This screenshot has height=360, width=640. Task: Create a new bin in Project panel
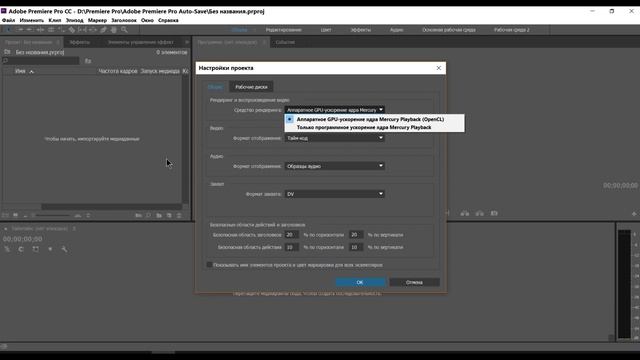(x=159, y=215)
